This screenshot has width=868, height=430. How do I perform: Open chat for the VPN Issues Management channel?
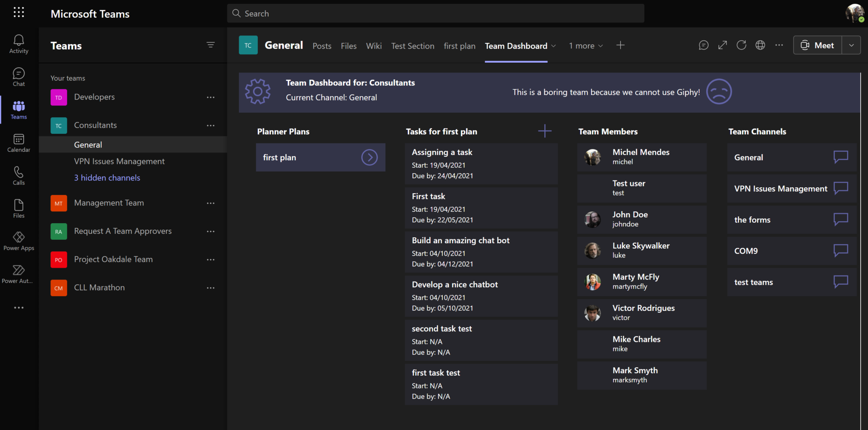pos(841,189)
